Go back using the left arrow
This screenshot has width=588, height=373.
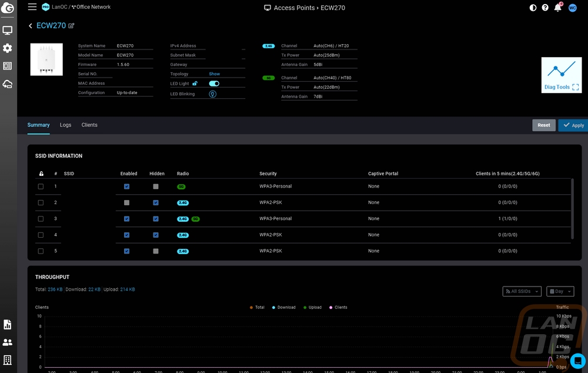point(31,26)
